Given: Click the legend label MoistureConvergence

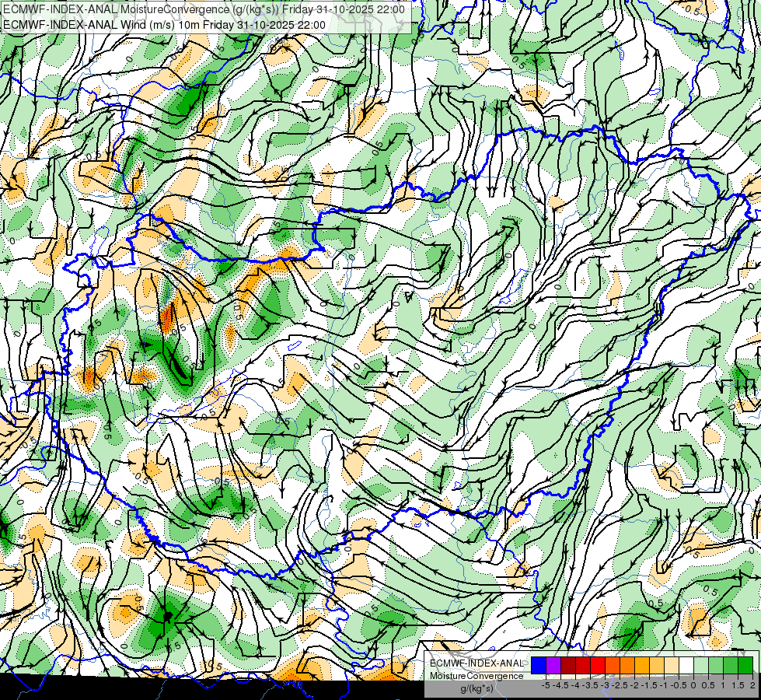Looking at the screenshot, I should [476, 676].
